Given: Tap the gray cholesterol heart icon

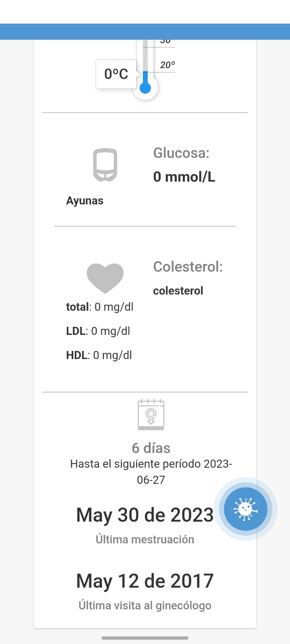Looking at the screenshot, I should point(105,278).
